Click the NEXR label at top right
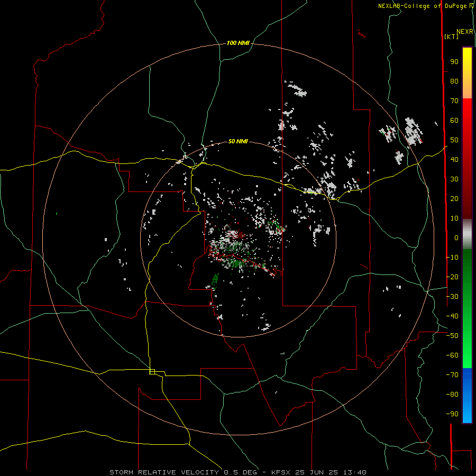This screenshot has width=476, height=476. [x=465, y=32]
